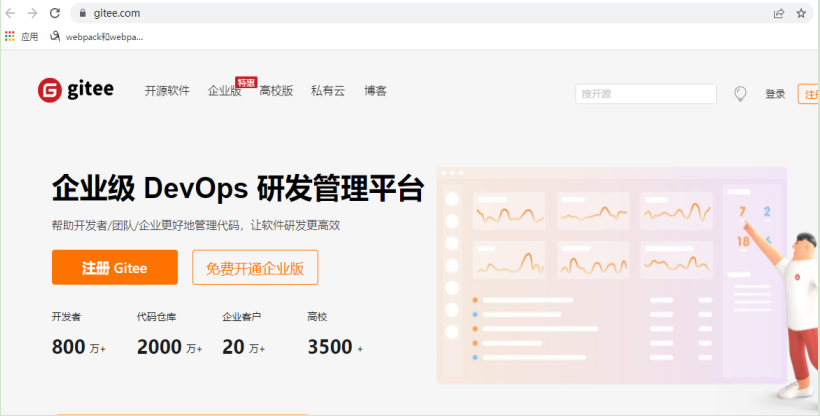Reload the page with refresh icon
The height and width of the screenshot is (416, 820).
(x=55, y=13)
